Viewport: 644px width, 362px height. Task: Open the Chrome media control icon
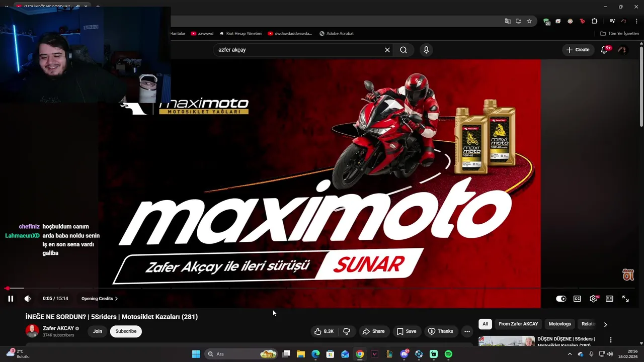tap(612, 21)
